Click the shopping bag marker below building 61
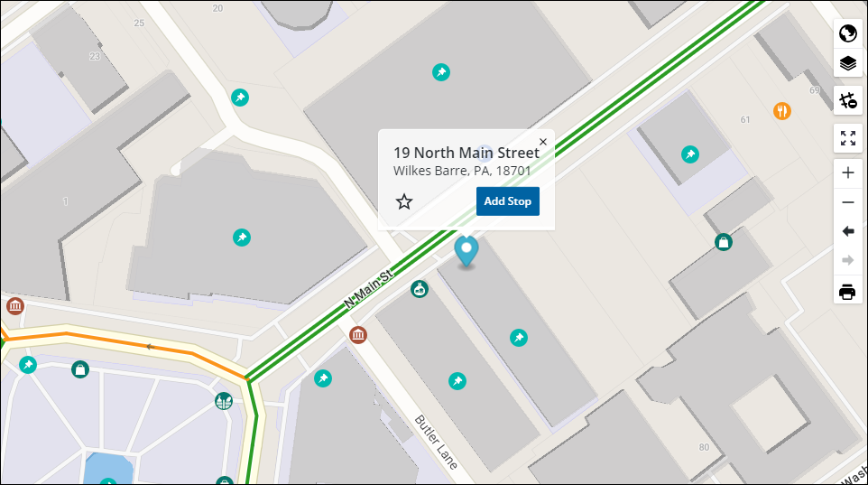Screen dimensions: 868x485 723,242
